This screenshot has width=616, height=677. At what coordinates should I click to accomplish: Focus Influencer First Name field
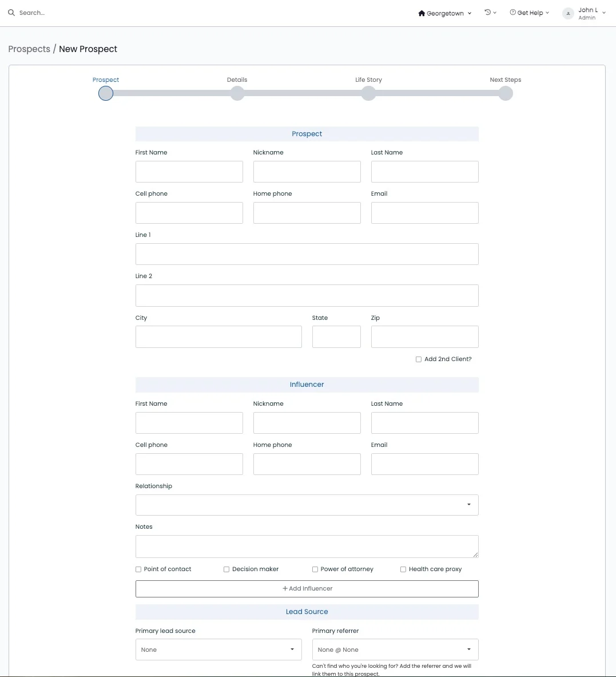[x=189, y=423]
